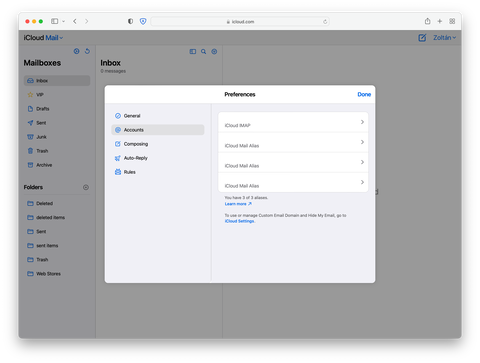
Task: Open the Archive mailbox
Action: pyautogui.click(x=57, y=165)
